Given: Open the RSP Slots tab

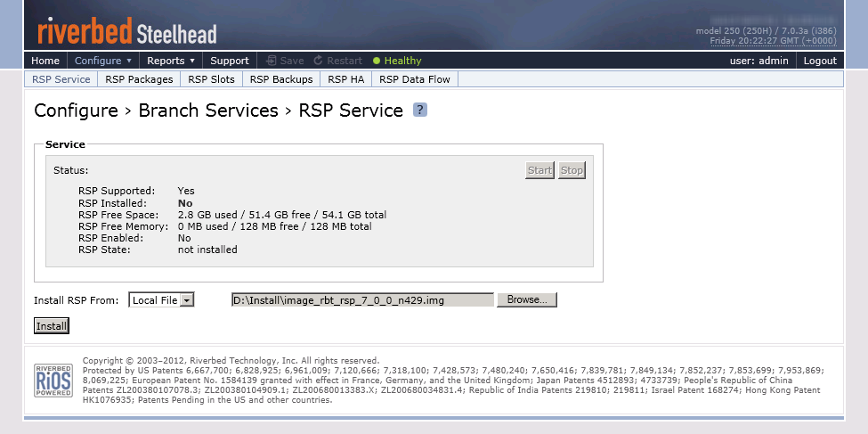Looking at the screenshot, I should point(212,79).
